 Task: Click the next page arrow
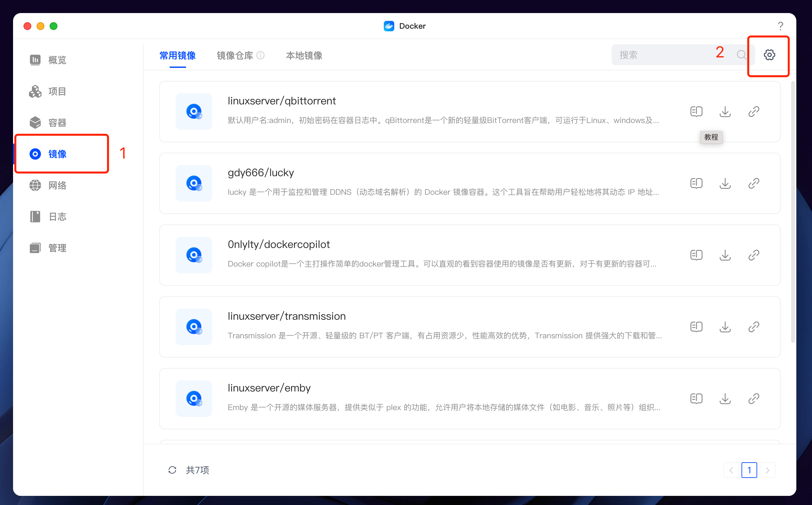pyautogui.click(x=767, y=470)
